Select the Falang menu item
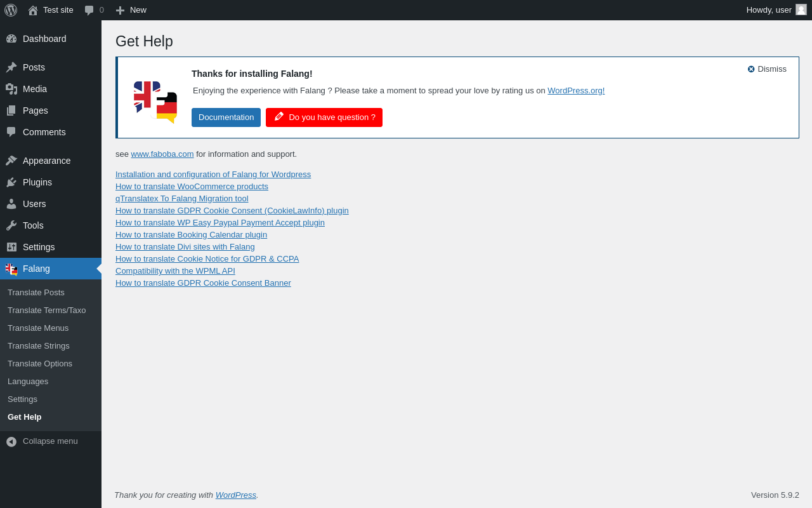The width and height of the screenshot is (812, 508). [51, 269]
